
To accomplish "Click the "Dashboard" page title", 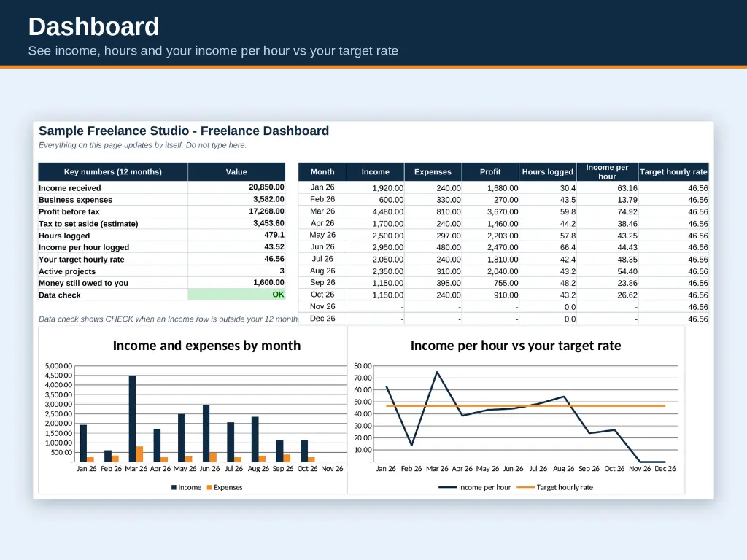I will pyautogui.click(x=93, y=27).
